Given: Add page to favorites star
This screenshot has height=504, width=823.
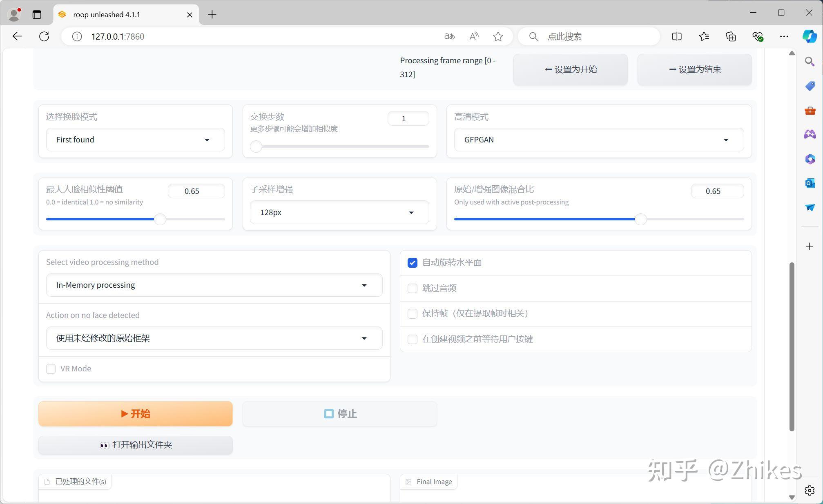Looking at the screenshot, I should [x=498, y=36].
